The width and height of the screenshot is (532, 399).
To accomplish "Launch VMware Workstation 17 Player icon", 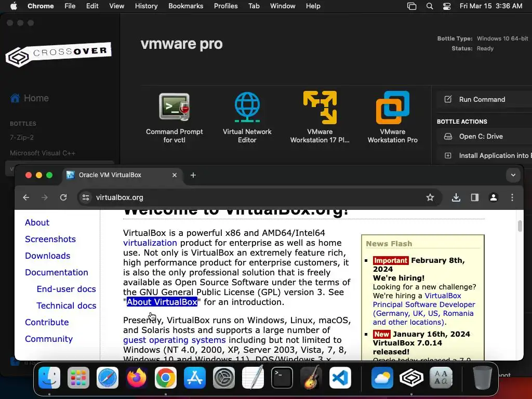I will pyautogui.click(x=320, y=117).
